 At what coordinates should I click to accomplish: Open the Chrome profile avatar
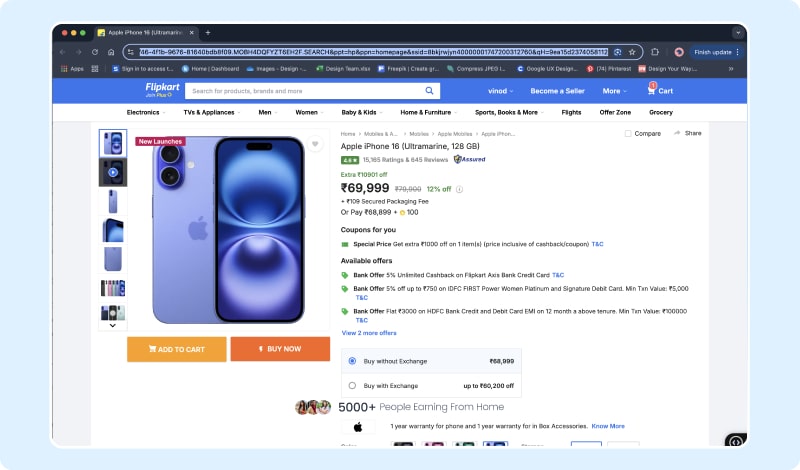point(679,52)
